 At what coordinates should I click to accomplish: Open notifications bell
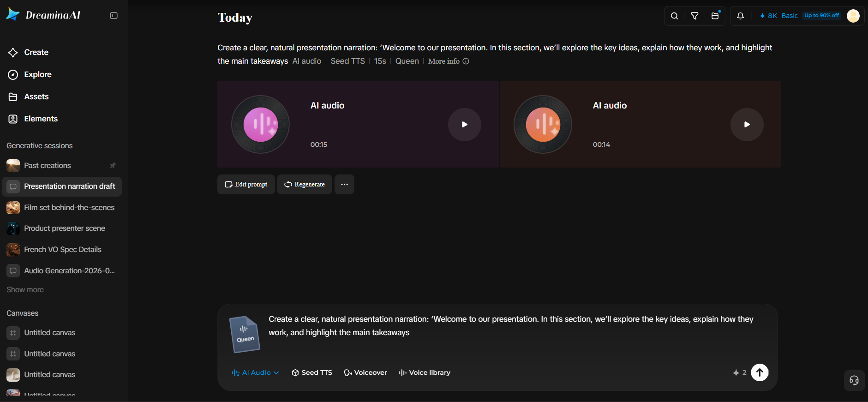coord(740,16)
